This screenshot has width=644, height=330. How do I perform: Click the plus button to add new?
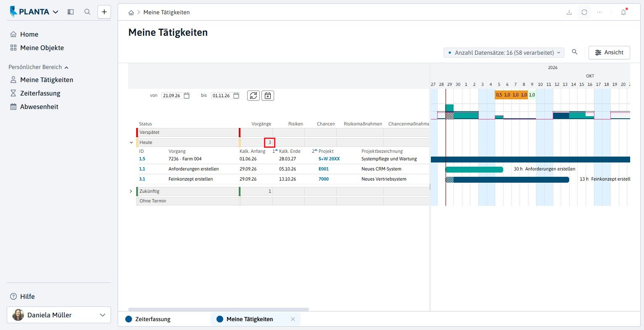[x=104, y=12]
